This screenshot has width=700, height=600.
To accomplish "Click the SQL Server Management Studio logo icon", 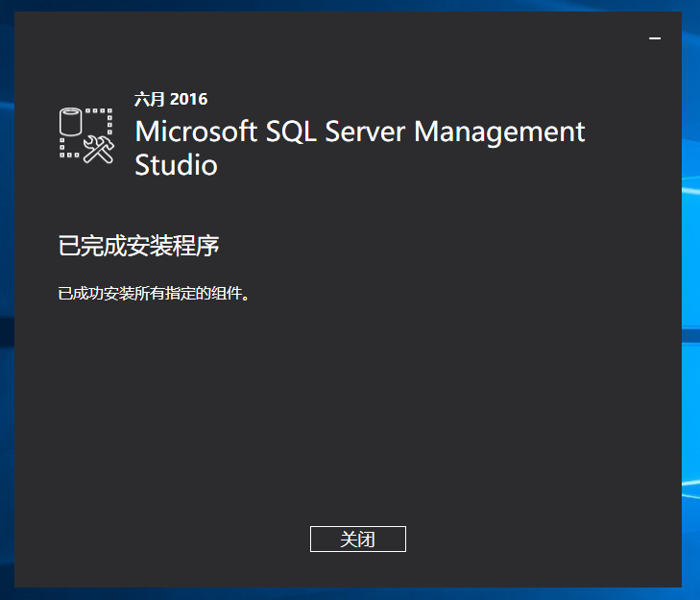I will pyautogui.click(x=86, y=134).
